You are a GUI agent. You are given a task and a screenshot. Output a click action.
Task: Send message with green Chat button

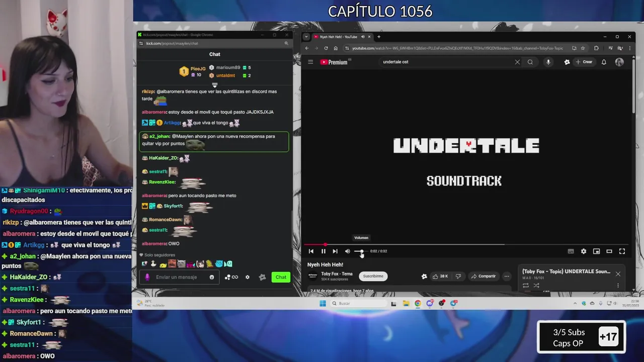point(281,277)
